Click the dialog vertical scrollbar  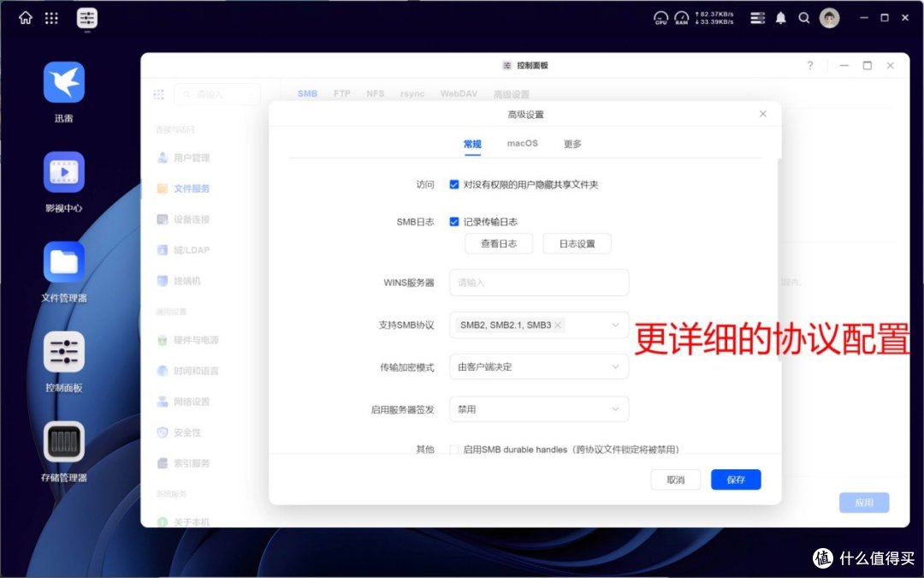(779, 259)
